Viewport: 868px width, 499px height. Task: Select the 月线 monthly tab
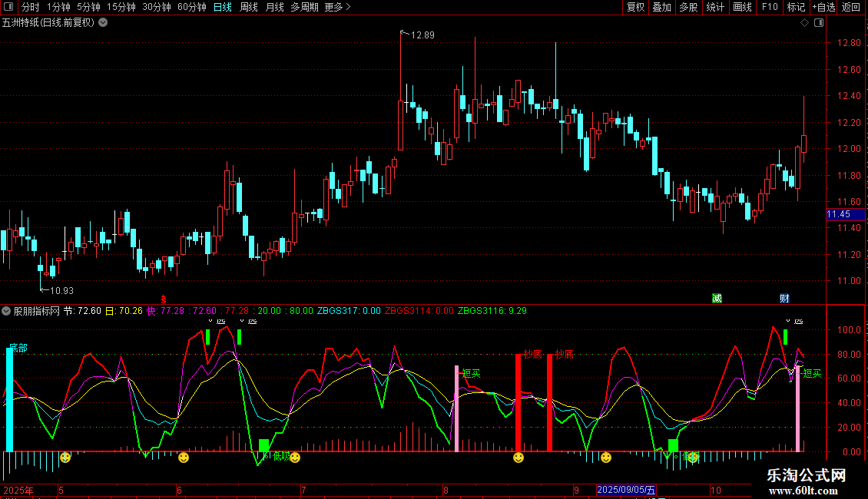pyautogui.click(x=274, y=7)
